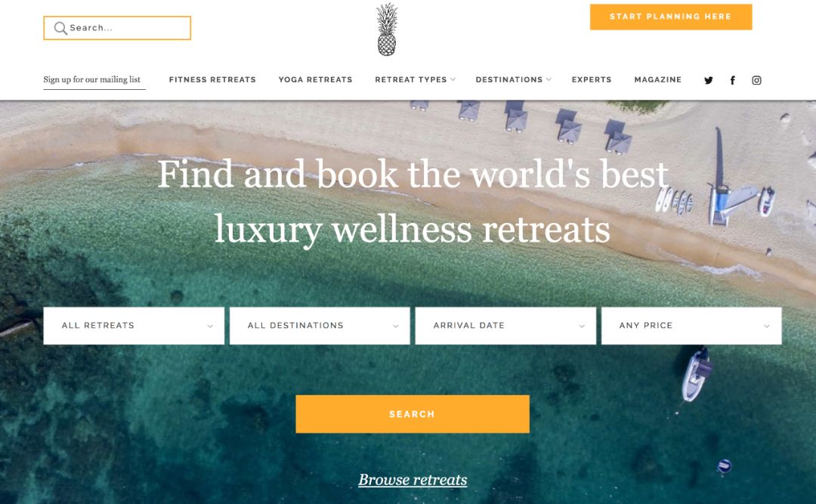Screen dimensions: 816x504
Task: Open the All Retreats dropdown
Action: [134, 326]
